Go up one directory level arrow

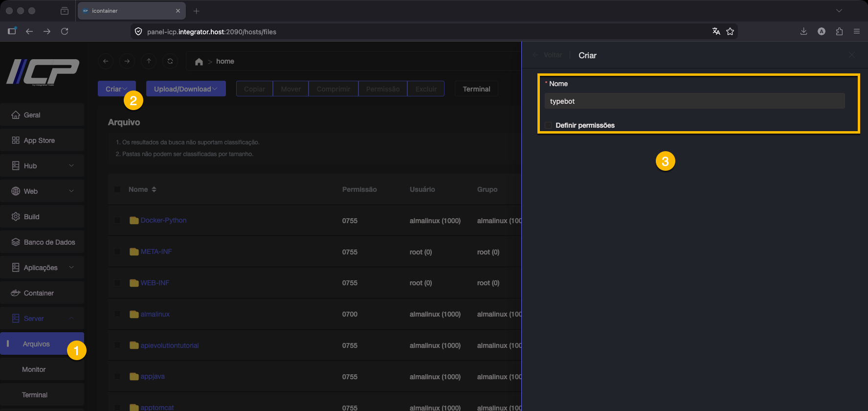pos(149,61)
